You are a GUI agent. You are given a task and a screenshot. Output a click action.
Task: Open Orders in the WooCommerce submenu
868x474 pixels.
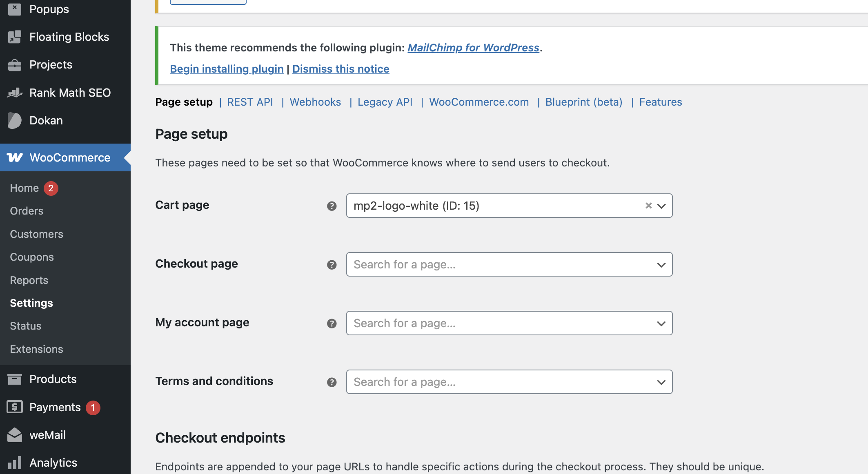click(x=27, y=211)
